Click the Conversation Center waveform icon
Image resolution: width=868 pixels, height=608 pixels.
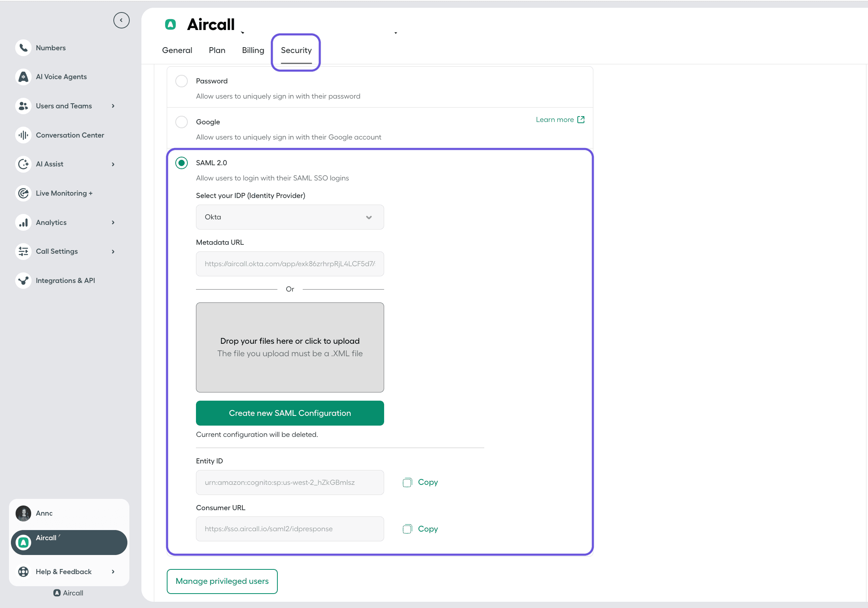pos(23,135)
